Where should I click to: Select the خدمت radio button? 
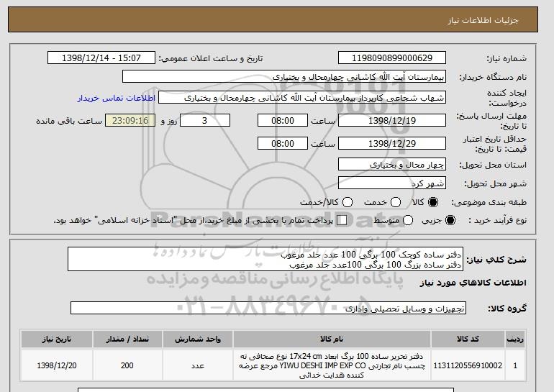[396, 202]
